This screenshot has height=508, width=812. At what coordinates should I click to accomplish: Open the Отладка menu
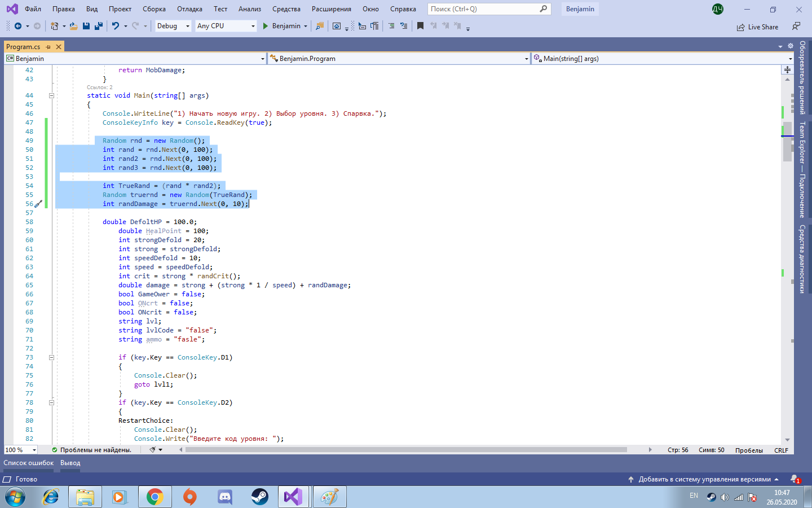189,9
